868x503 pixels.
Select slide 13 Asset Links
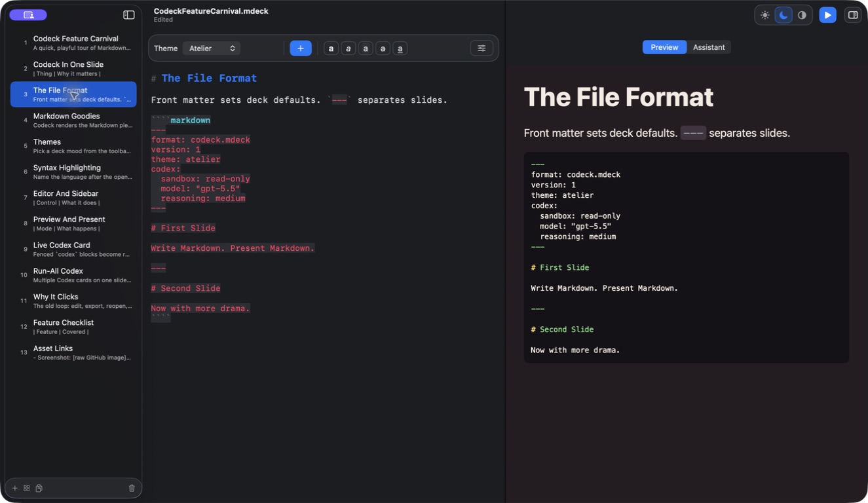point(73,353)
